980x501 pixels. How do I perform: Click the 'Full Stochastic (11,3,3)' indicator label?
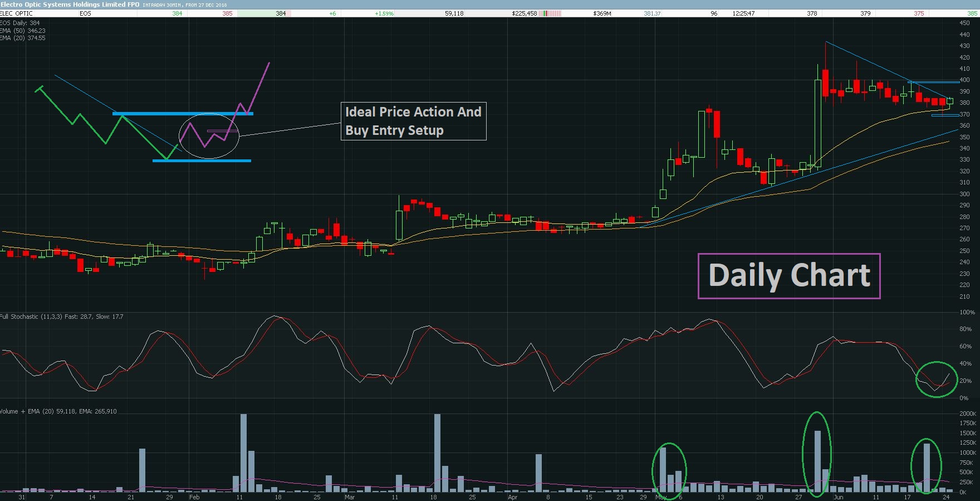(31, 317)
